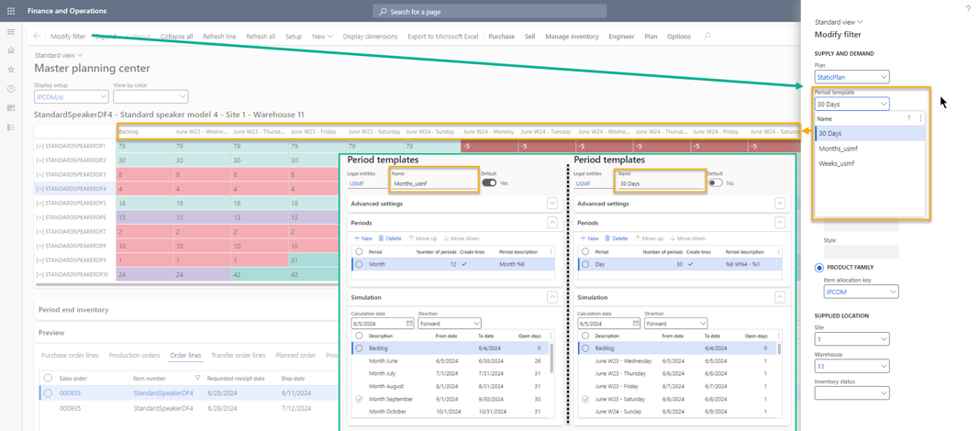Open right Periods grid options menu
The width and height of the screenshot is (980, 431).
(777, 252)
